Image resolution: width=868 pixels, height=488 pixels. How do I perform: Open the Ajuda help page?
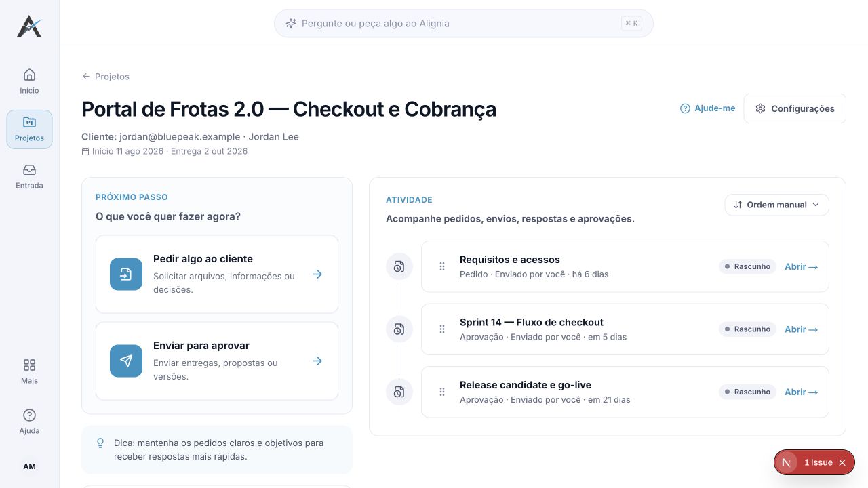click(29, 422)
